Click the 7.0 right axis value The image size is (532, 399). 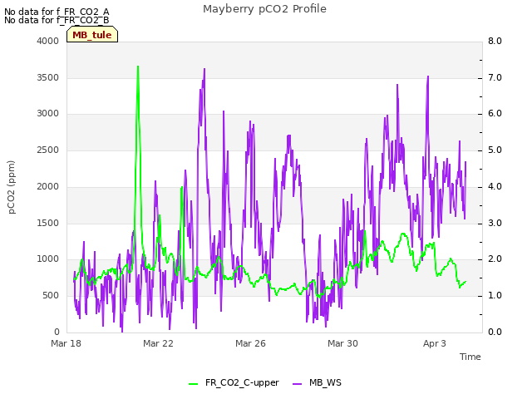point(495,77)
